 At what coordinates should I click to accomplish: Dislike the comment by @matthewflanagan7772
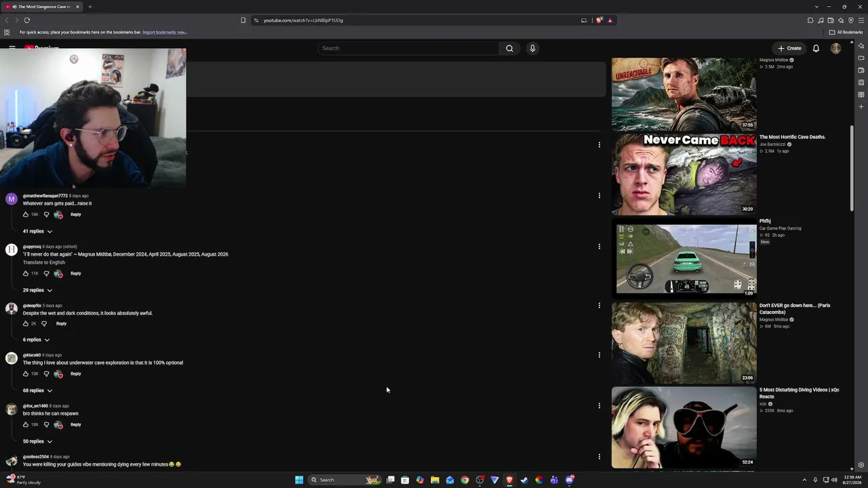tap(46, 215)
